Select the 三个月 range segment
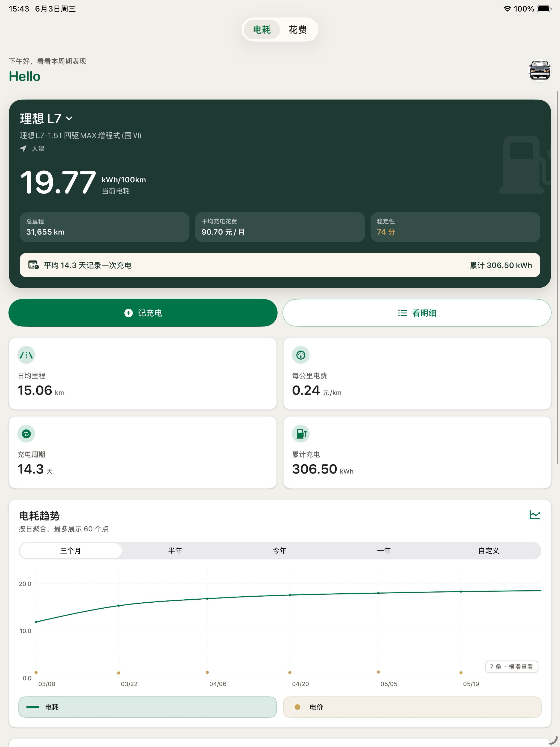 pyautogui.click(x=71, y=551)
